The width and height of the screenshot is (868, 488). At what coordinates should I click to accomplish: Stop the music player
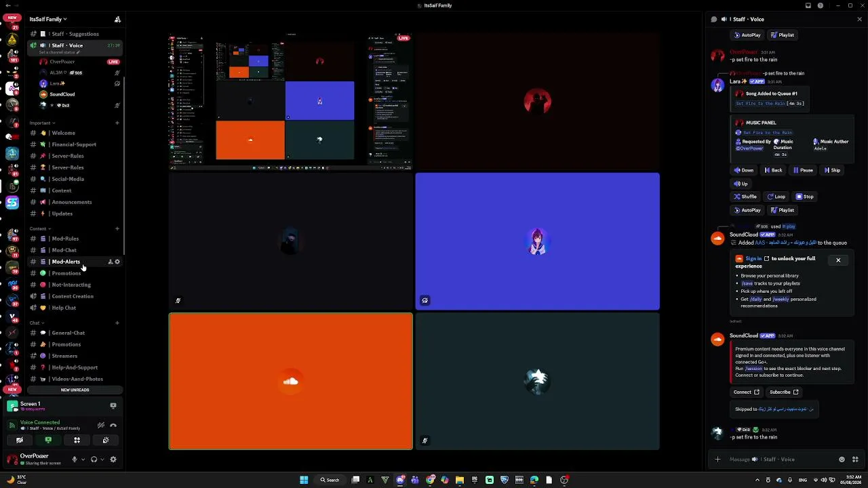point(804,197)
